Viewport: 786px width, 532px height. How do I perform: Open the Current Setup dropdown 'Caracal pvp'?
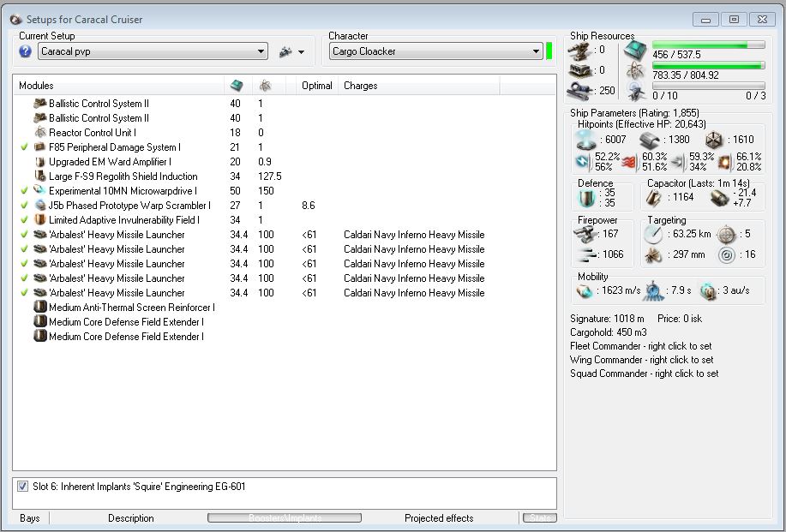pos(153,52)
